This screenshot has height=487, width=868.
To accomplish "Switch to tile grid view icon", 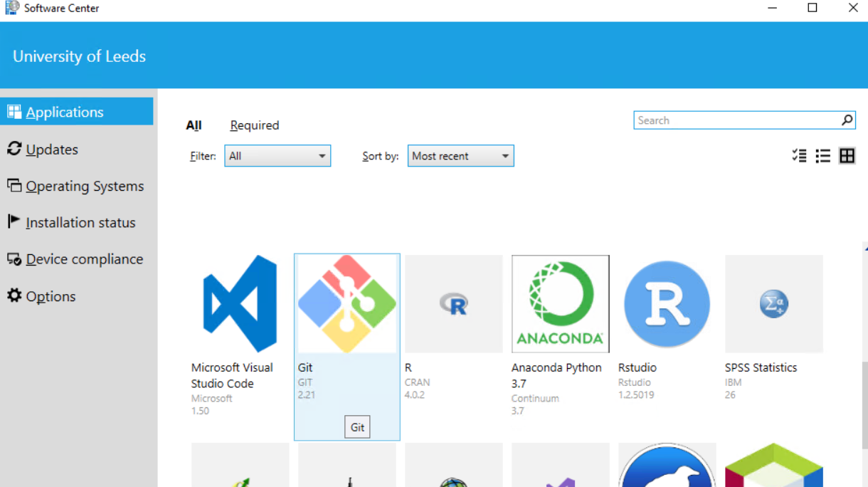I will pyautogui.click(x=847, y=156).
